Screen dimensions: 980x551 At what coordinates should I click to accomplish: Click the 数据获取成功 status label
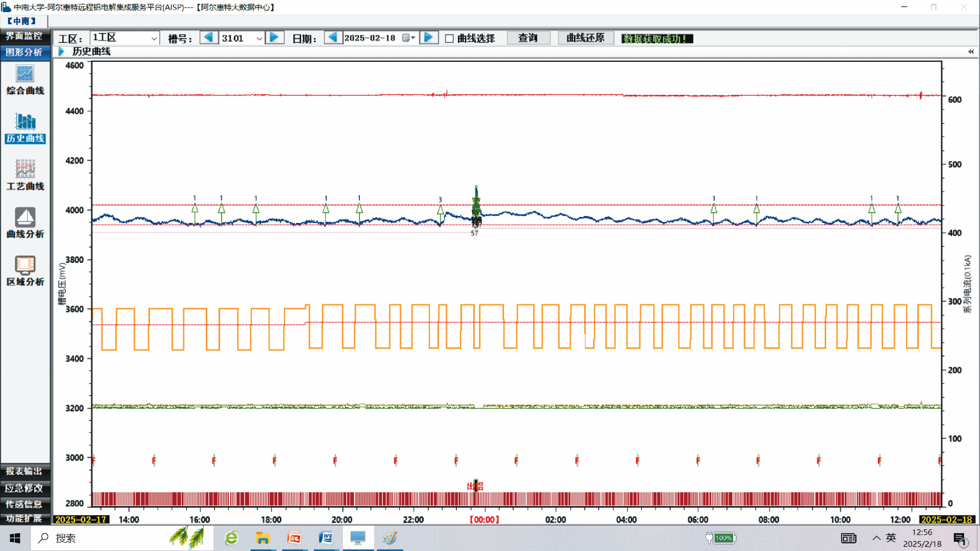click(x=657, y=38)
